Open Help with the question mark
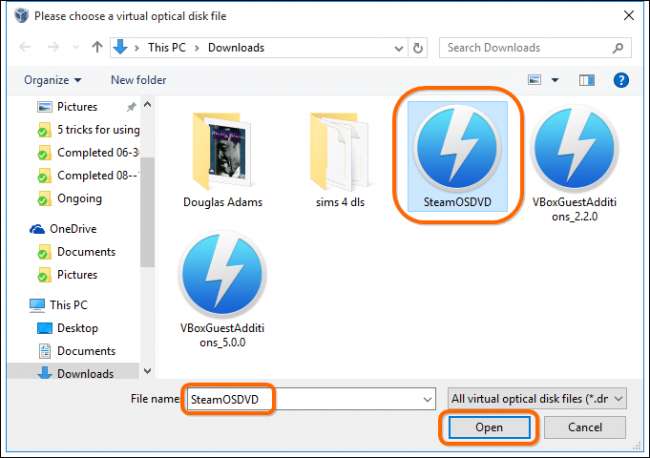 621,80
